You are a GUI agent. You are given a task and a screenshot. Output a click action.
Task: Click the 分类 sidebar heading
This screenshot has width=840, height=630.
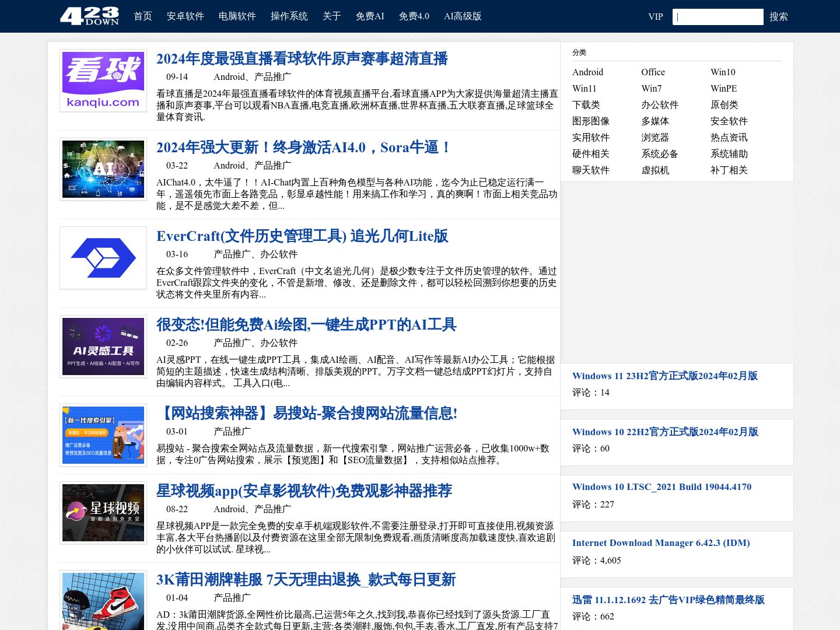pos(579,52)
